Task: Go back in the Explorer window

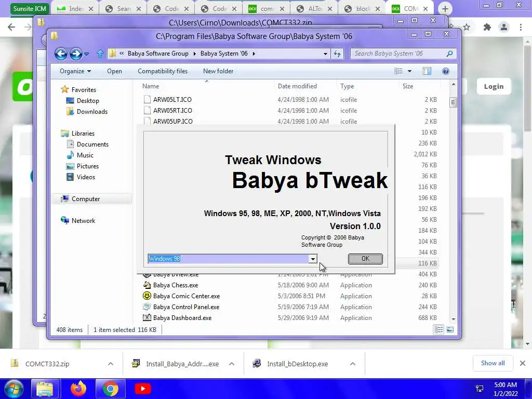Action: pyautogui.click(x=61, y=54)
